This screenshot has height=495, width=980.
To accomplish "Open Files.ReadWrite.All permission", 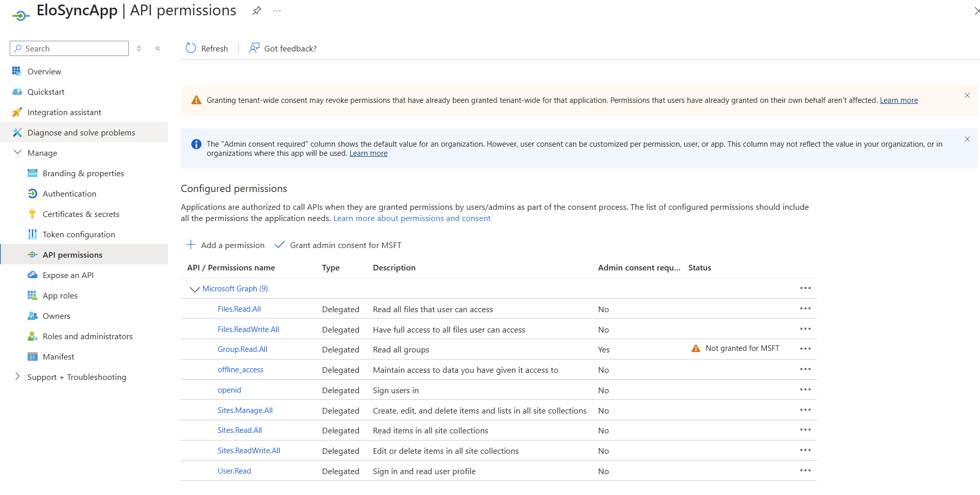I will tap(248, 329).
